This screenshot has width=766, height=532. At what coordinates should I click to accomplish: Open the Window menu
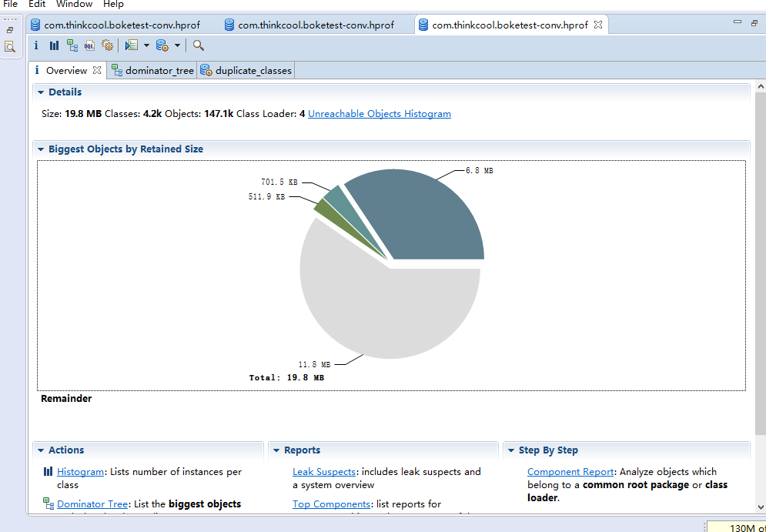(74, 4)
